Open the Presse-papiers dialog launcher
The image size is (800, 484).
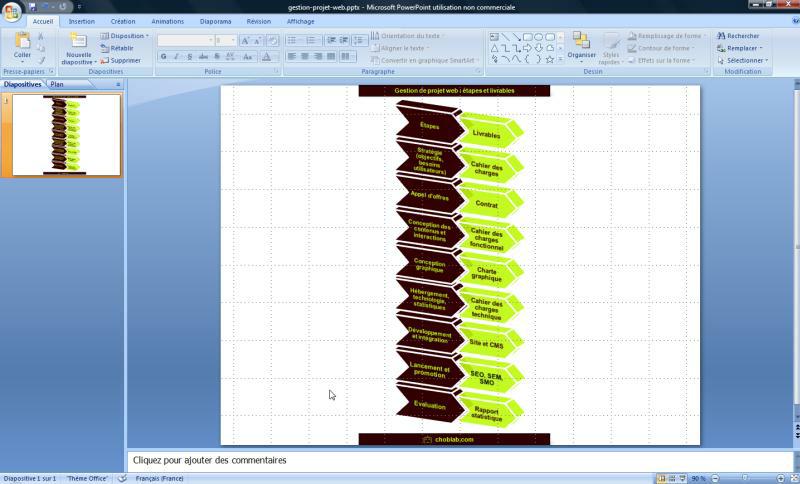[52, 71]
